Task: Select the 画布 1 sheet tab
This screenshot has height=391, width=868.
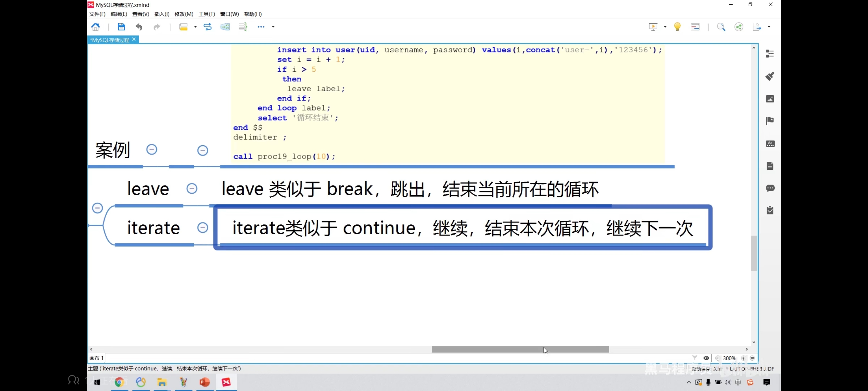Action: click(x=96, y=358)
